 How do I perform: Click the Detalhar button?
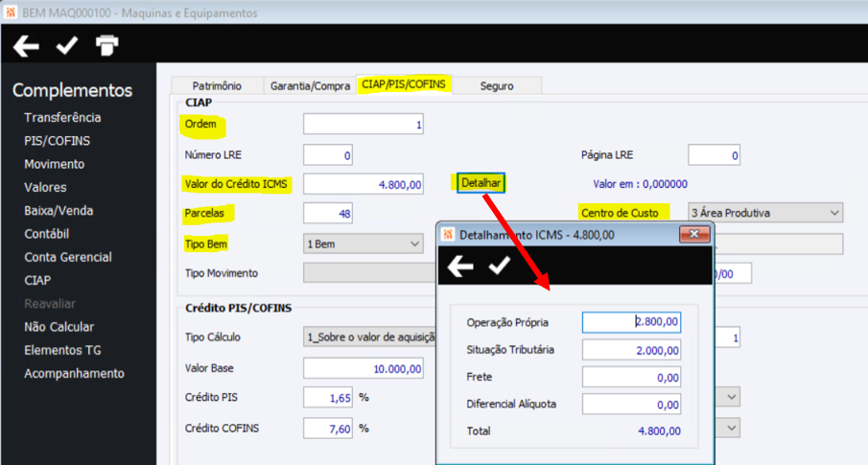(x=481, y=183)
